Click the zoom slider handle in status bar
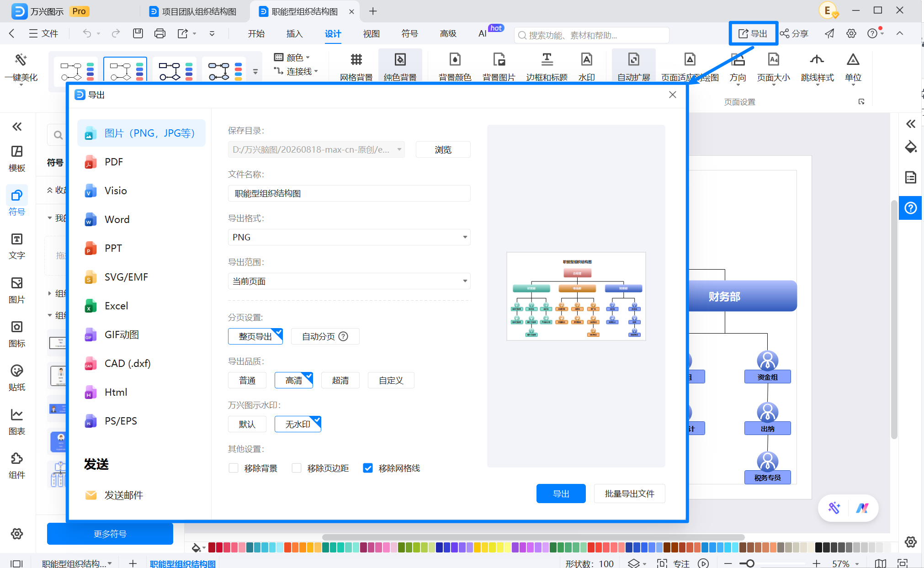Viewport: 924px width, 568px height. pos(750,563)
